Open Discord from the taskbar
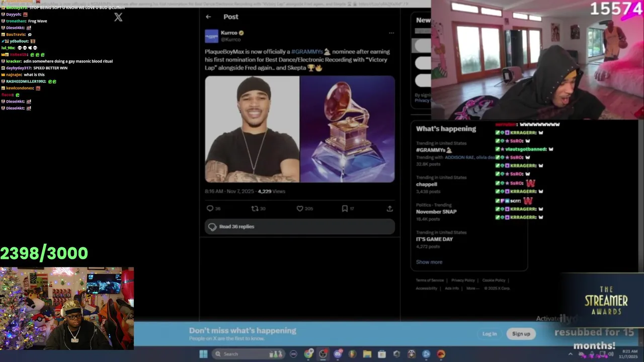Screen dimensions: 644x362 pyautogui.click(x=338, y=354)
